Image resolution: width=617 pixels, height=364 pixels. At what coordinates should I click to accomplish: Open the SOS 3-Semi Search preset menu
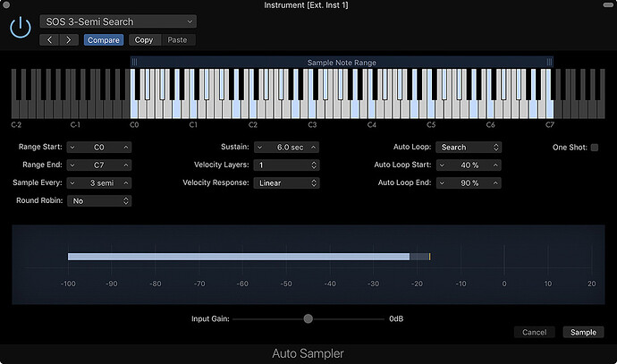click(x=118, y=21)
